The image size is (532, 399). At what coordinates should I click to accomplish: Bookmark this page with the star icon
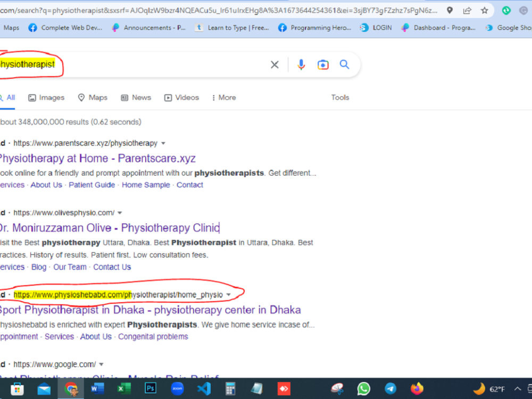[x=485, y=11]
